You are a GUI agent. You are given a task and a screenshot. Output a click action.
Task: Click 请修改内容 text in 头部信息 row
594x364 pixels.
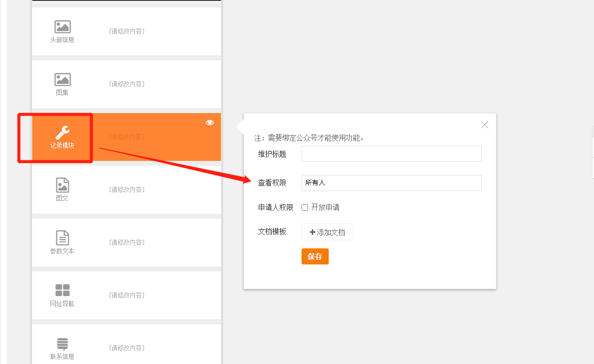[x=127, y=31]
